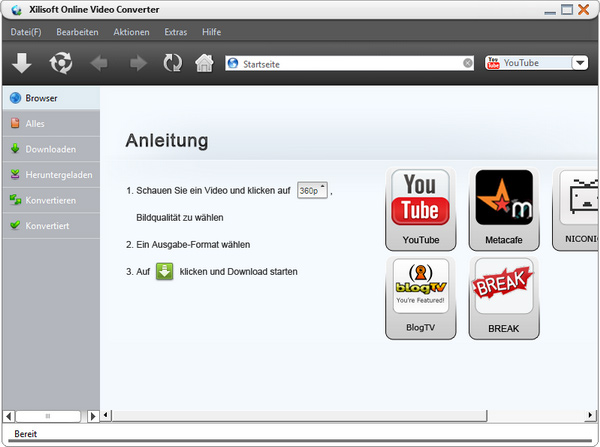The height and width of the screenshot is (447, 600).
Task: Click the convert cycle toolbar icon
Action: click(x=61, y=63)
